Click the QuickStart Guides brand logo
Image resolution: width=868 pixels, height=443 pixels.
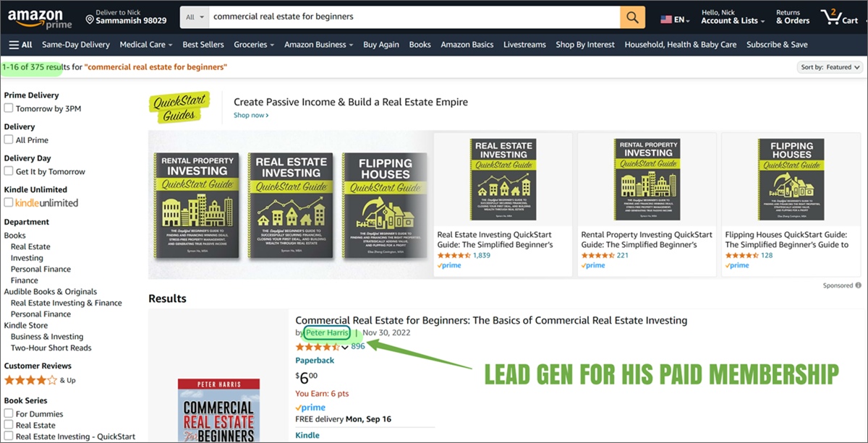coord(179,106)
